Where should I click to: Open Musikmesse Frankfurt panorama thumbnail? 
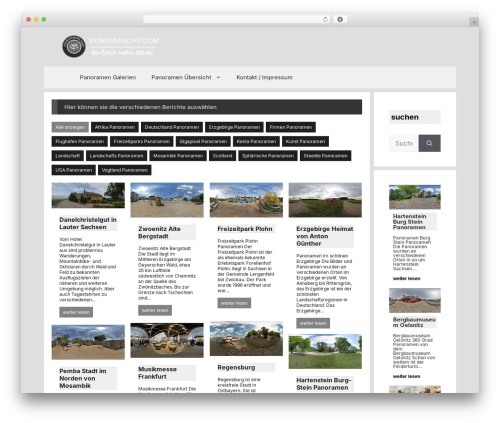click(x=167, y=340)
